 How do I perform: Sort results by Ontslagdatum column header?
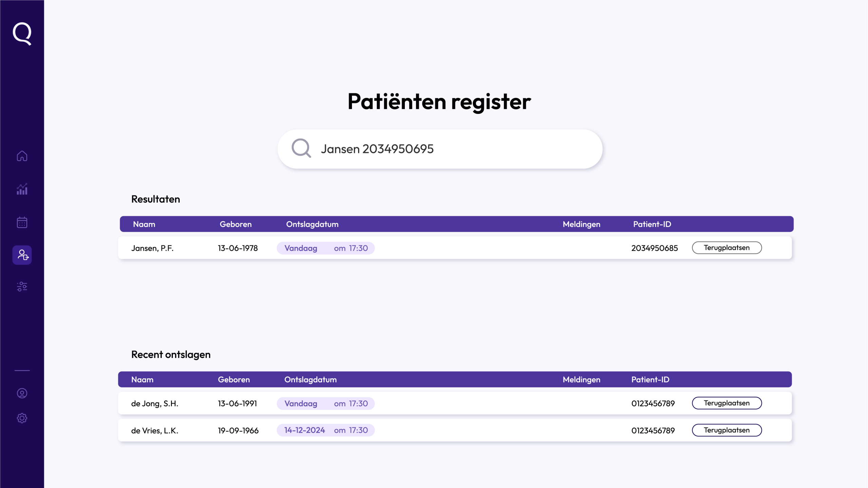point(312,224)
